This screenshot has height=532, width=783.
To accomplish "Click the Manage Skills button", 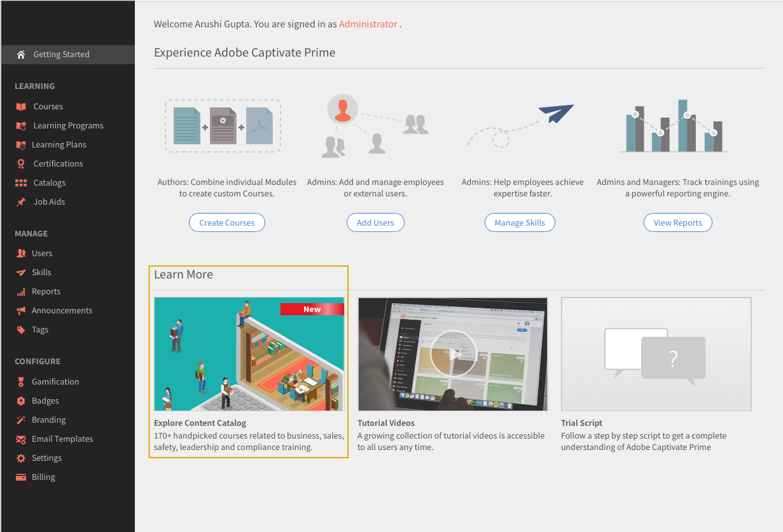I will point(520,222).
